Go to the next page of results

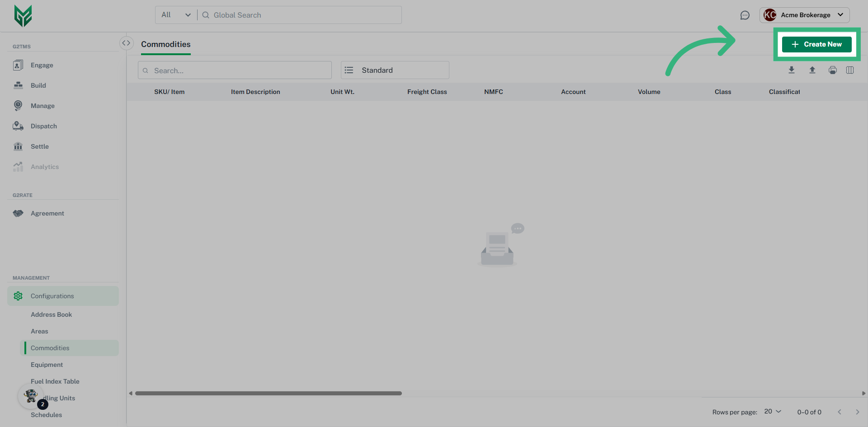[858, 412]
